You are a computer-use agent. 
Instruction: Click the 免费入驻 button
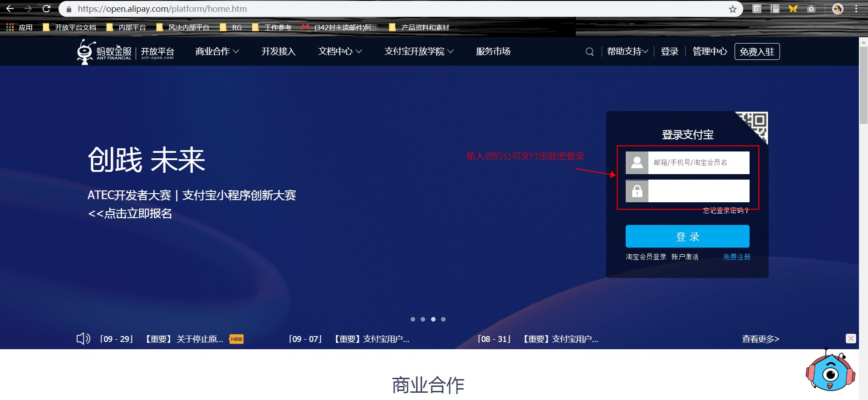[x=757, y=52]
